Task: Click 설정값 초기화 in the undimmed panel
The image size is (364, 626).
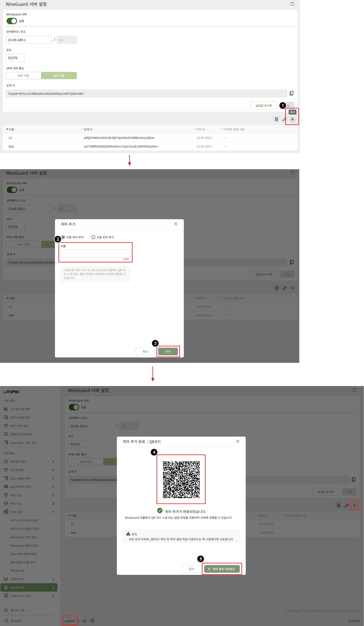Action: click(x=264, y=105)
